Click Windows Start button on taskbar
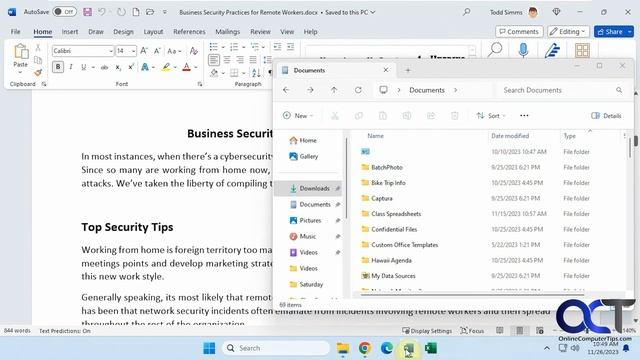 [209, 348]
